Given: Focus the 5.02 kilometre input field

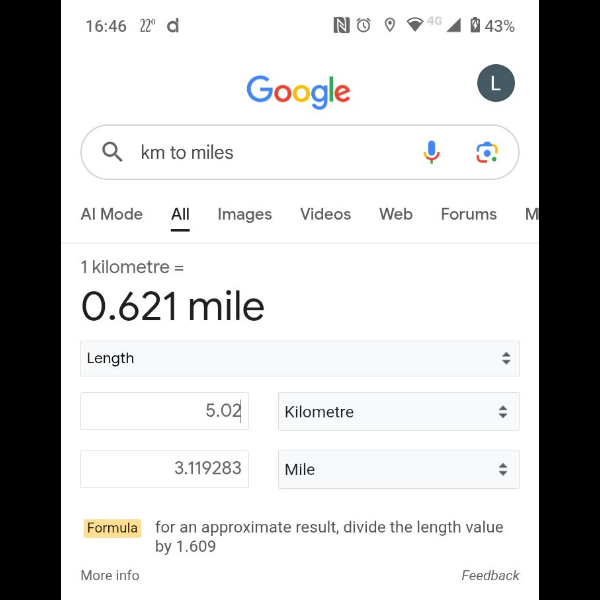Looking at the screenshot, I should point(164,411).
